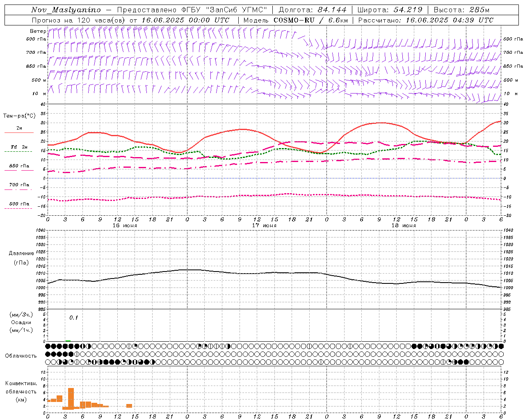Click the station name "Nov_Maslyanino" in the header
Image resolution: width=525 pixels, height=420 pixels.
[x=66, y=10]
